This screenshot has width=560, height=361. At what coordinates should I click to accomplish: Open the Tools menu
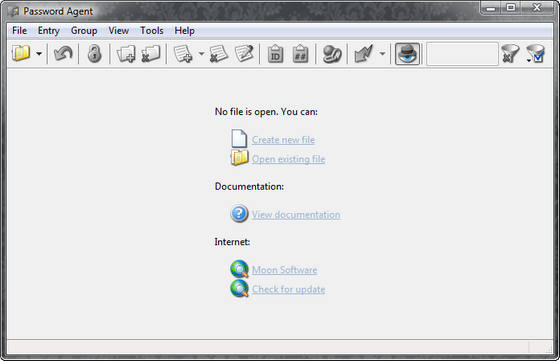151,31
